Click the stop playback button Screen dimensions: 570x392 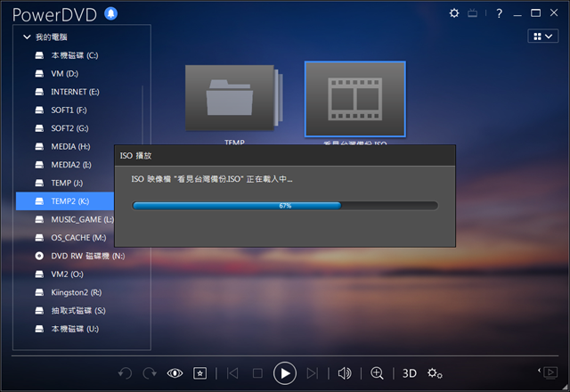click(257, 373)
